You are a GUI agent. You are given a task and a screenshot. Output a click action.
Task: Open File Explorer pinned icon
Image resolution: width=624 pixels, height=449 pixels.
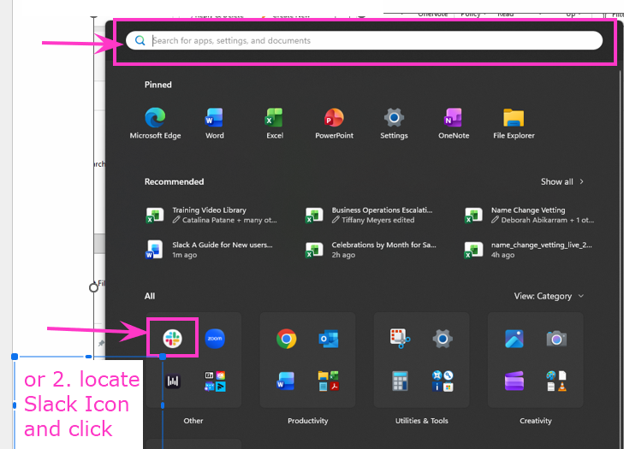pos(514,123)
